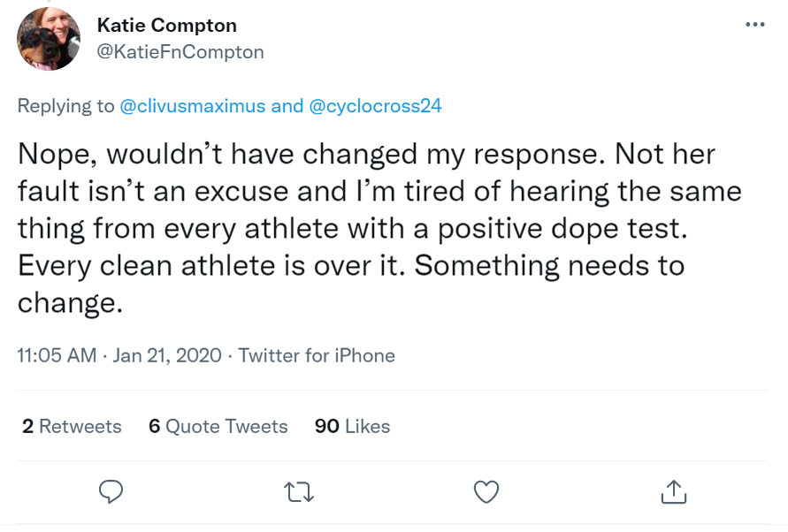View the 6 Quote Tweets list

point(218,426)
